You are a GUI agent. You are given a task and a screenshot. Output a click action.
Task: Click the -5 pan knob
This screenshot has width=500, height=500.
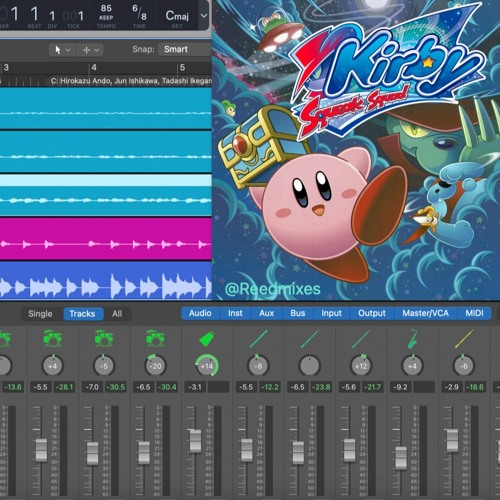(104, 366)
